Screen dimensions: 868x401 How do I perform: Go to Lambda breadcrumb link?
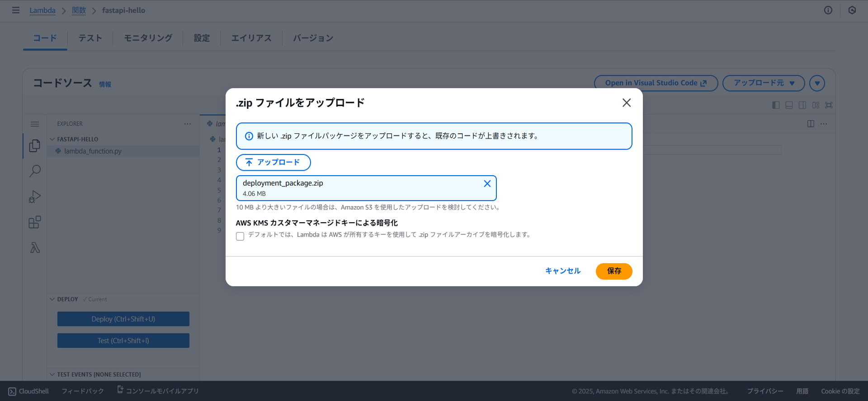click(x=42, y=10)
